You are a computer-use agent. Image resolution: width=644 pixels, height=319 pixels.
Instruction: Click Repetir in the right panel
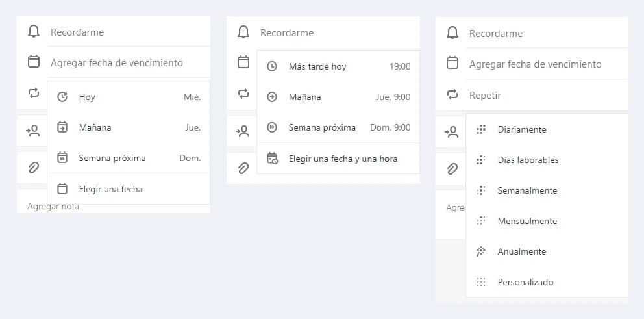point(485,96)
